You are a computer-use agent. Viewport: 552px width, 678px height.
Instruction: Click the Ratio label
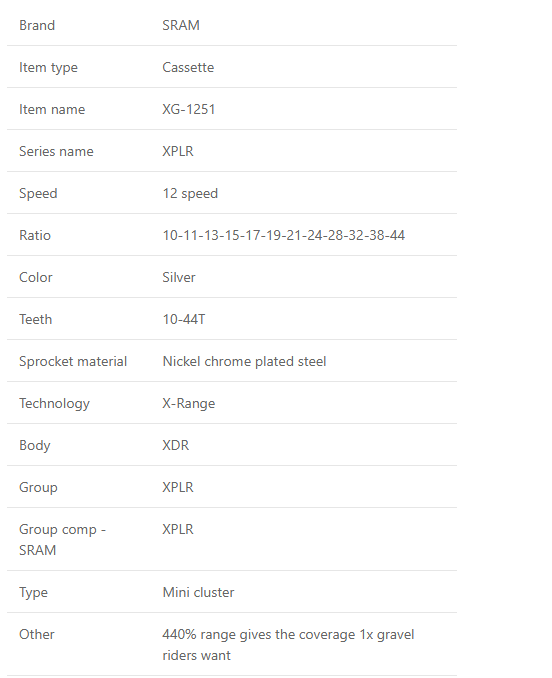click(35, 235)
